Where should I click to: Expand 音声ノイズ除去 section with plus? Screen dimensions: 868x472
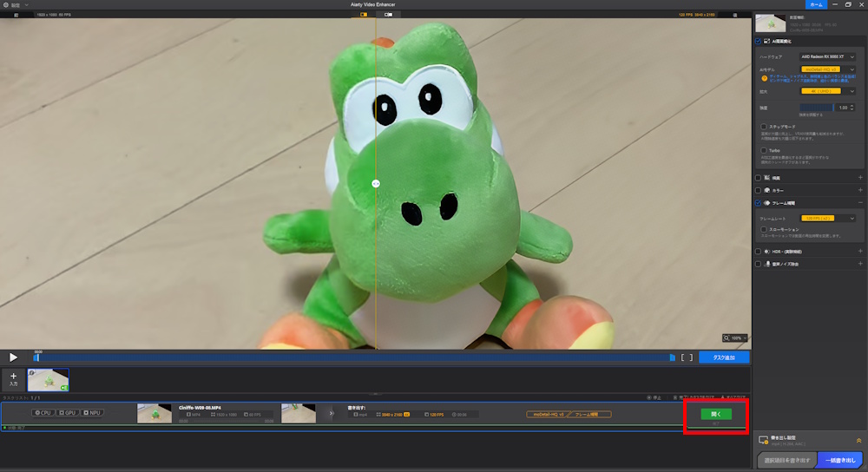click(x=860, y=264)
